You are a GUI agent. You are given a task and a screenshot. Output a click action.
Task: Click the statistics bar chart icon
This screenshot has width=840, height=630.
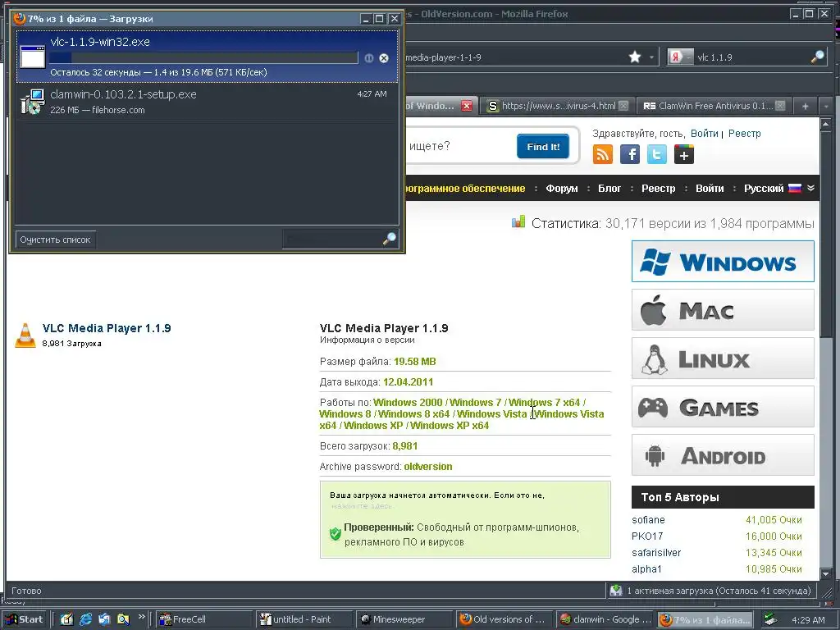tap(518, 221)
